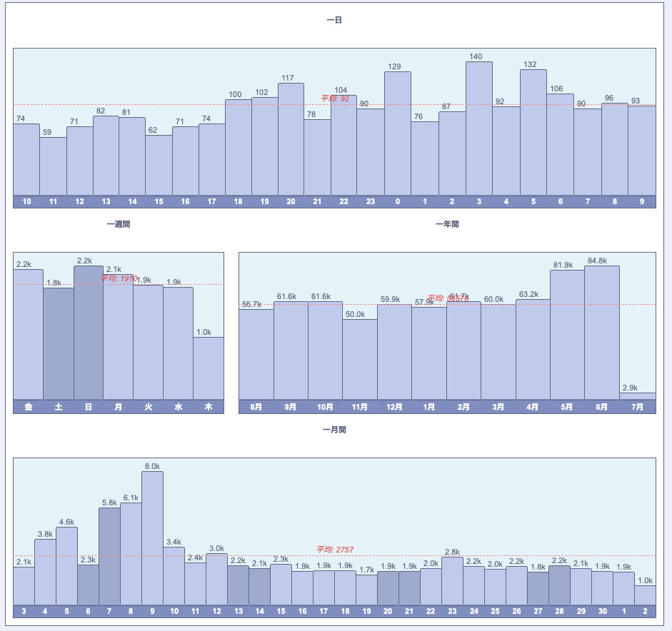
Task: Click the 117 bar at hour 20 in 一日 chart
Action: tap(291, 139)
